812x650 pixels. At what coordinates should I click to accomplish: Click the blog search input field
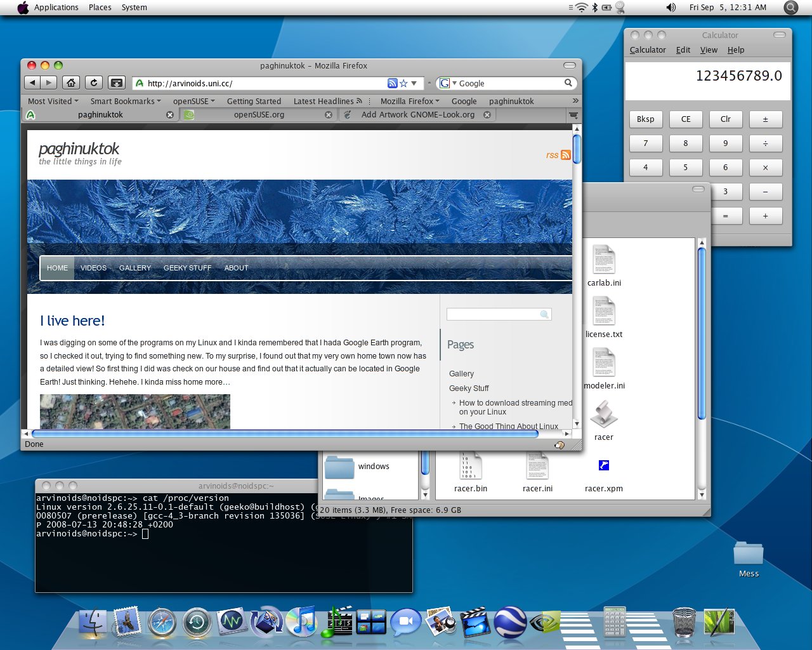(494, 314)
